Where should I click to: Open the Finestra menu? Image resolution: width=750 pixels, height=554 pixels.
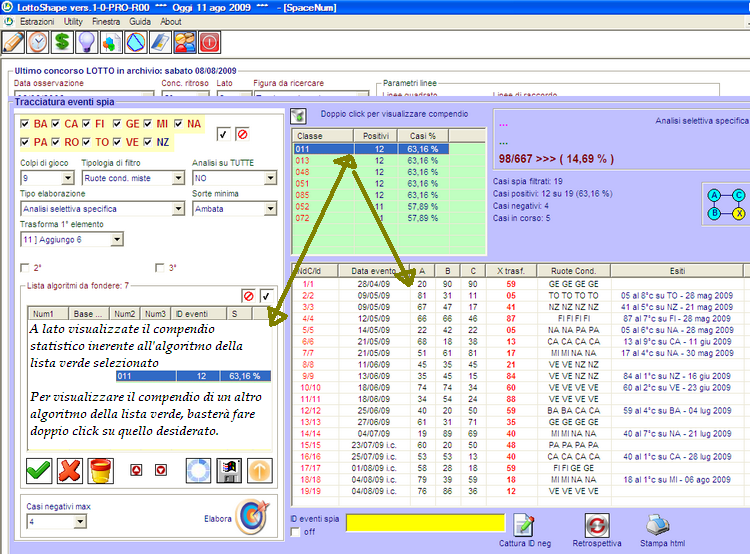click(x=106, y=22)
